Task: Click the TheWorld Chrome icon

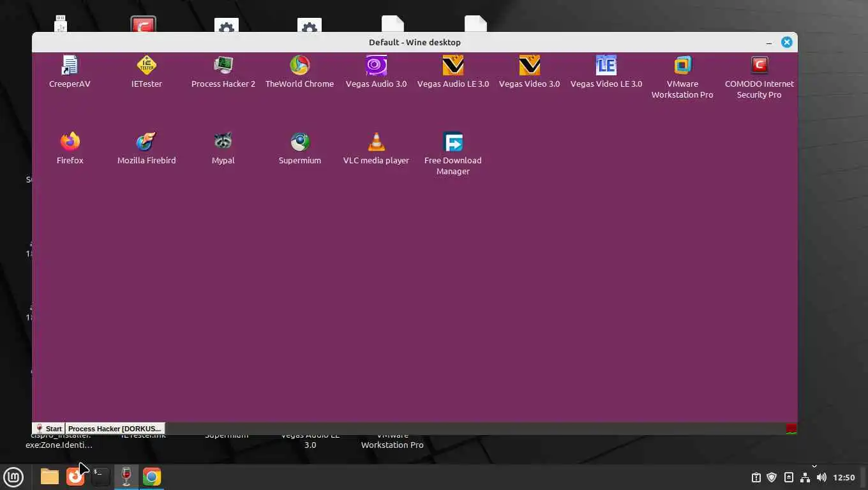Action: (300, 66)
